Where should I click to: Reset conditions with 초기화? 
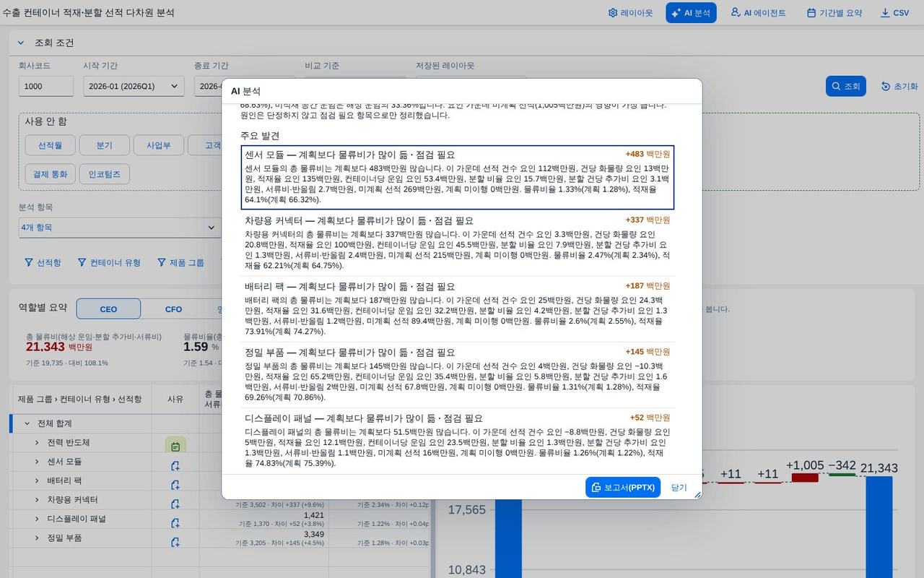(899, 86)
